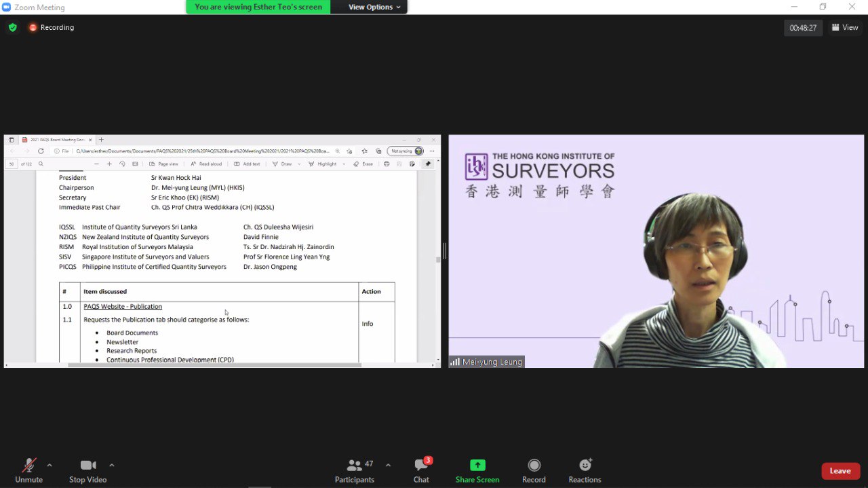Expand the Participants options arrow
This screenshot has height=488, width=868.
point(388,465)
